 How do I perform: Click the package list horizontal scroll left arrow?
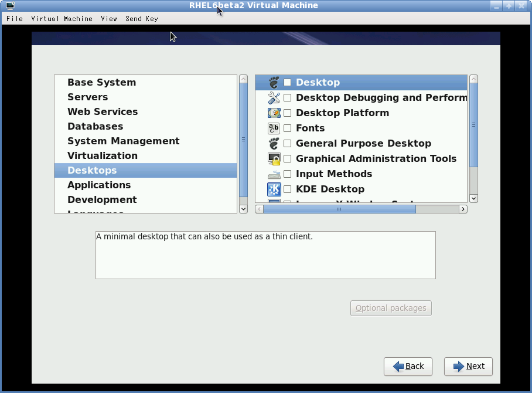(x=259, y=209)
